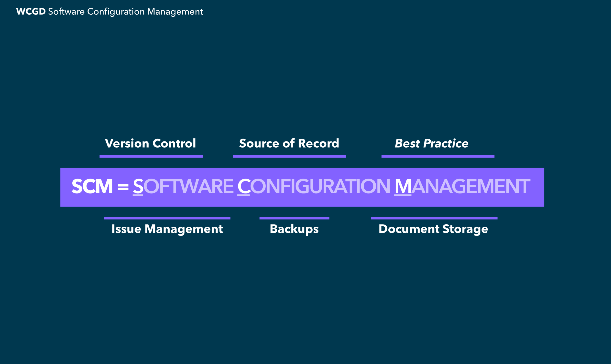Click the header title Software Configuration Management

click(125, 11)
